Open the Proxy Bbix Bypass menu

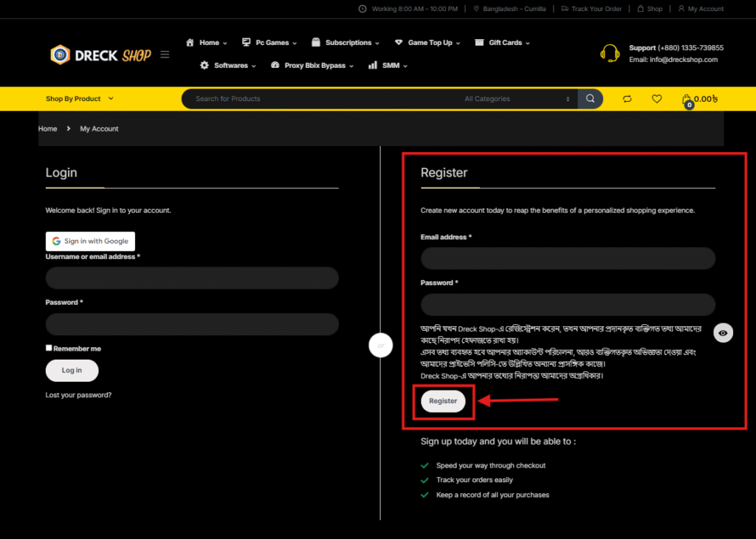[315, 65]
